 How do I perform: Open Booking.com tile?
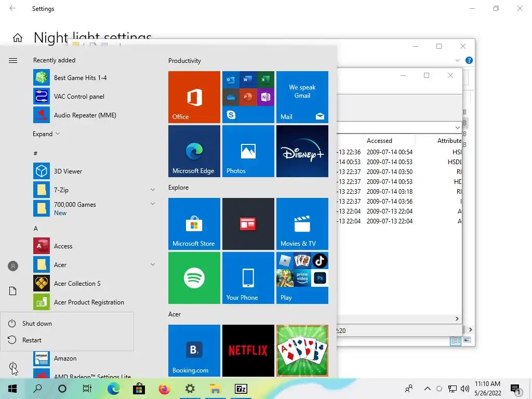pos(194,351)
